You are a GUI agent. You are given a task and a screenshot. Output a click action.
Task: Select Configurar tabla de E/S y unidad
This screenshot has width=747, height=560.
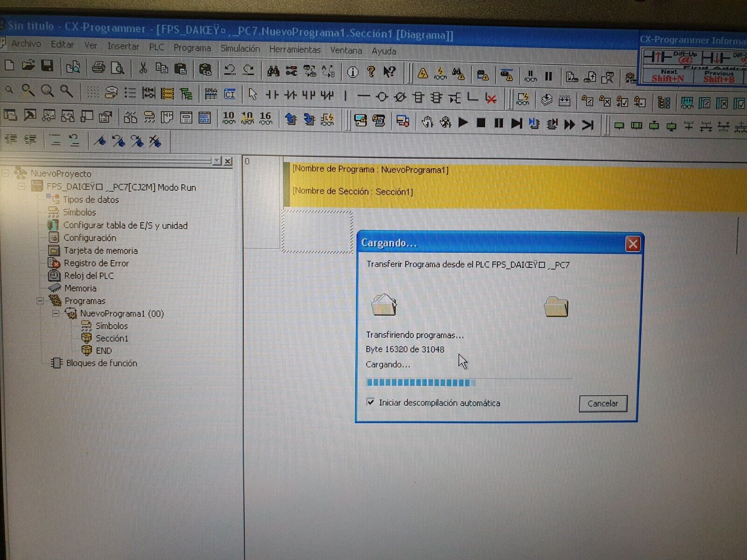[125, 225]
